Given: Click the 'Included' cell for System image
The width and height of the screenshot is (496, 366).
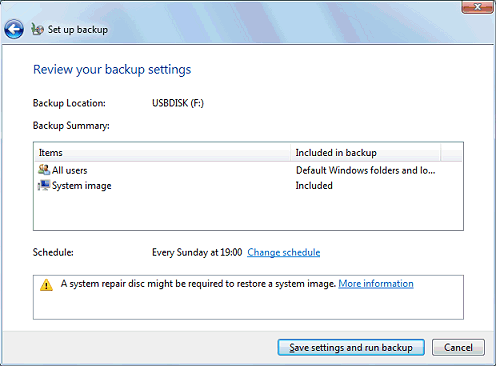Looking at the screenshot, I should 314,185.
